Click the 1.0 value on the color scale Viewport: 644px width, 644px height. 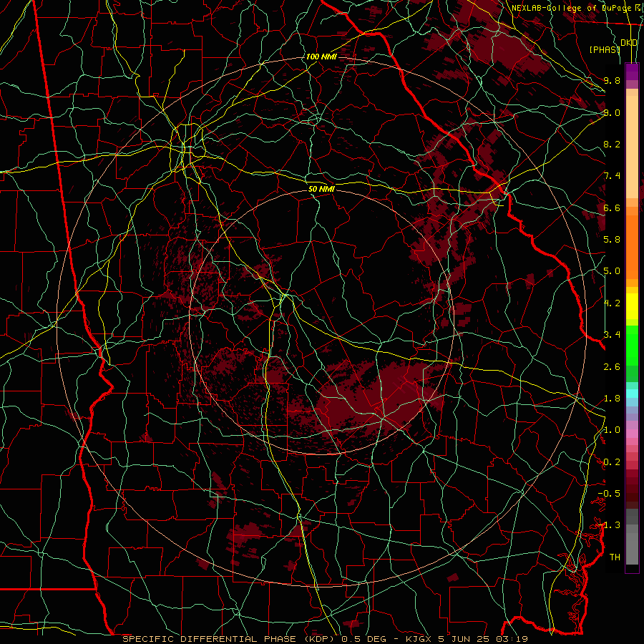click(x=612, y=430)
